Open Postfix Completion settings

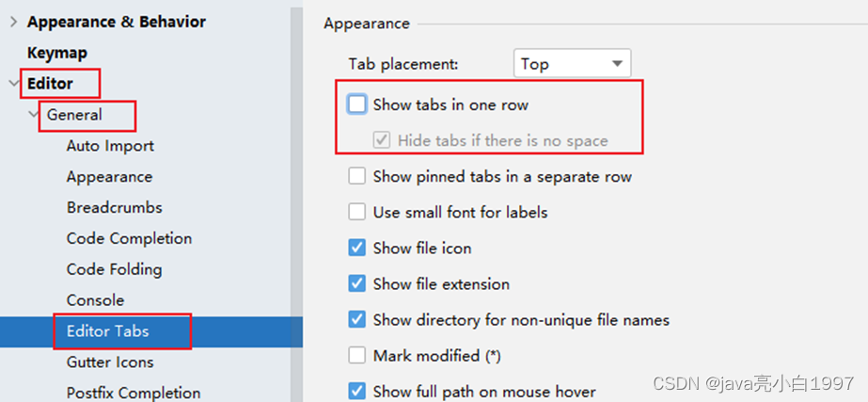[133, 393]
